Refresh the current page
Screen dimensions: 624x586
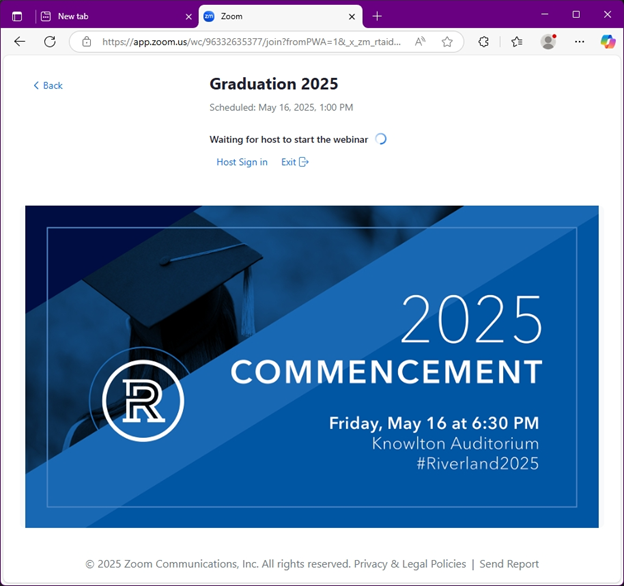[50, 41]
